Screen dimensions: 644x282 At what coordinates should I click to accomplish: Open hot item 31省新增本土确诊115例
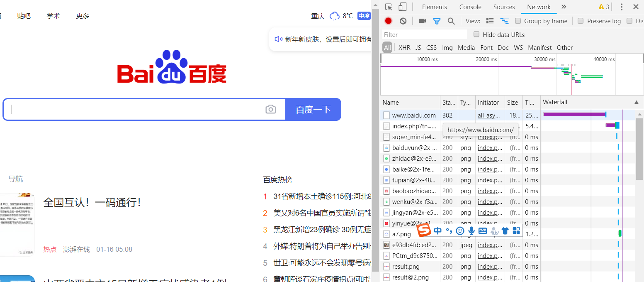pyautogui.click(x=322, y=196)
